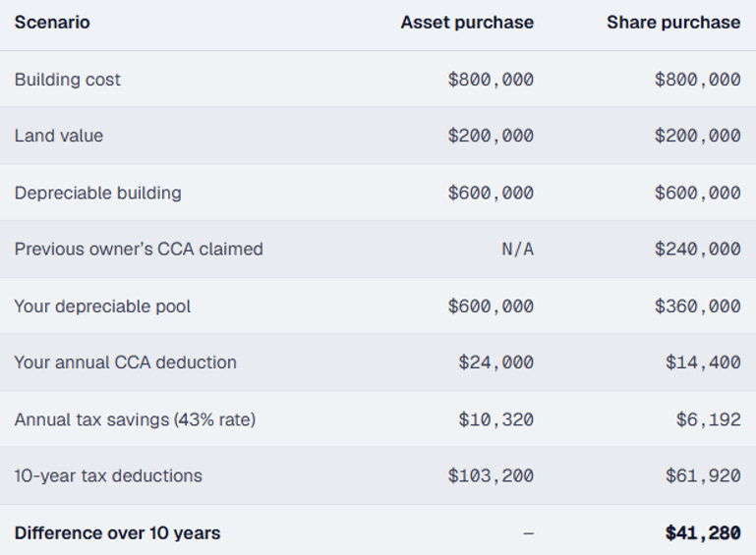Click the $24,000 annual CCA value

495,362
